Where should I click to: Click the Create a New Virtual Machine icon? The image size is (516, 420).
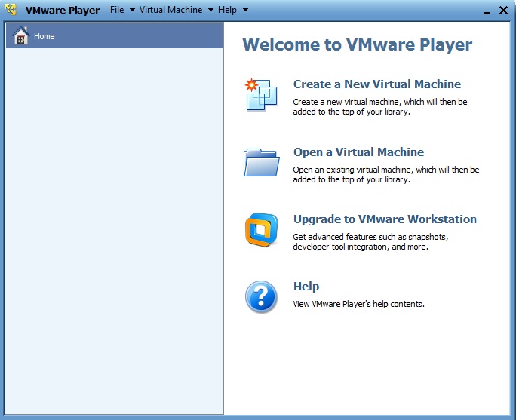tap(261, 94)
